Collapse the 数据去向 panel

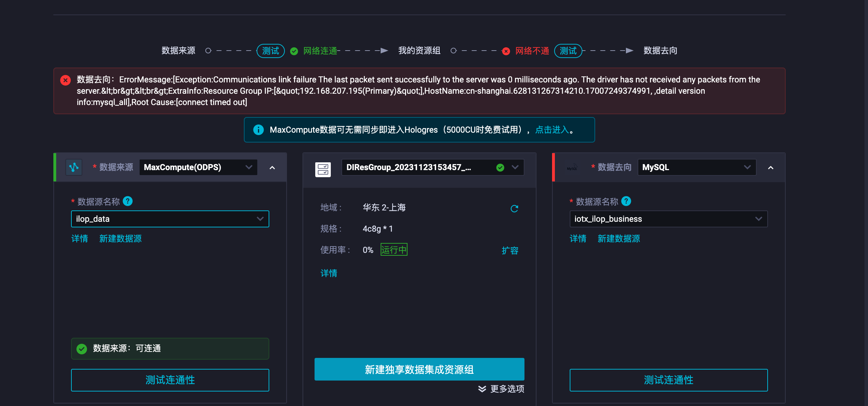pos(771,168)
